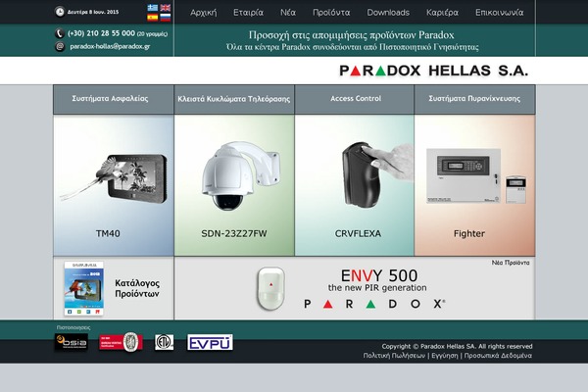Click the TM40 product name
The height and width of the screenshot is (392, 588).
pyautogui.click(x=108, y=233)
